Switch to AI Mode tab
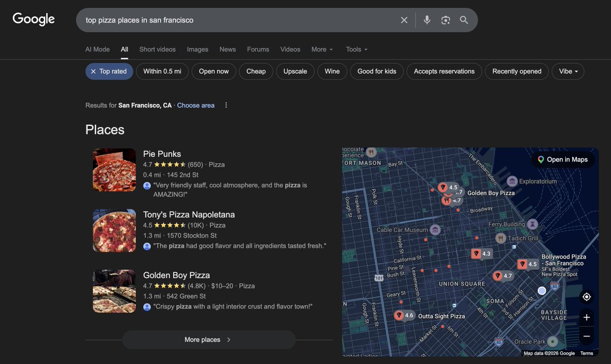 click(x=97, y=49)
